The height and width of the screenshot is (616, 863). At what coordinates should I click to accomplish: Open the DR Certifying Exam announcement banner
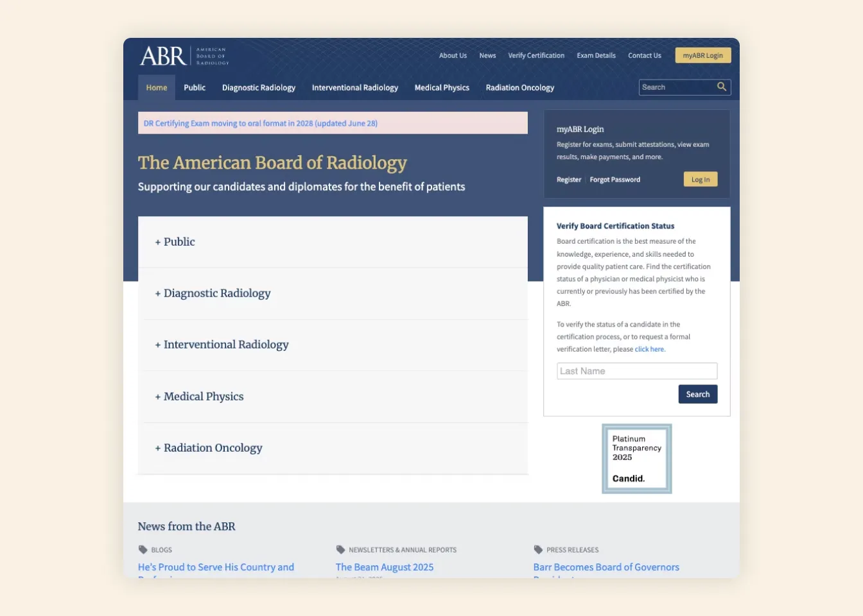[x=333, y=123]
